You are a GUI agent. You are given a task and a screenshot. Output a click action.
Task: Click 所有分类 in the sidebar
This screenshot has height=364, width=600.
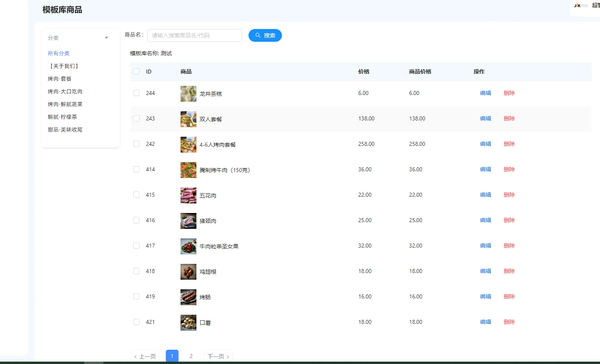click(x=58, y=53)
